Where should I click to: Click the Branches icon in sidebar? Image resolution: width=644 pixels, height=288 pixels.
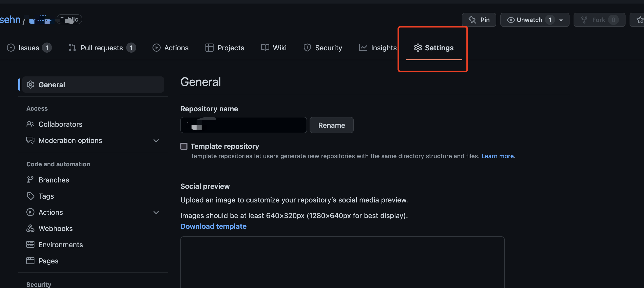click(x=30, y=180)
